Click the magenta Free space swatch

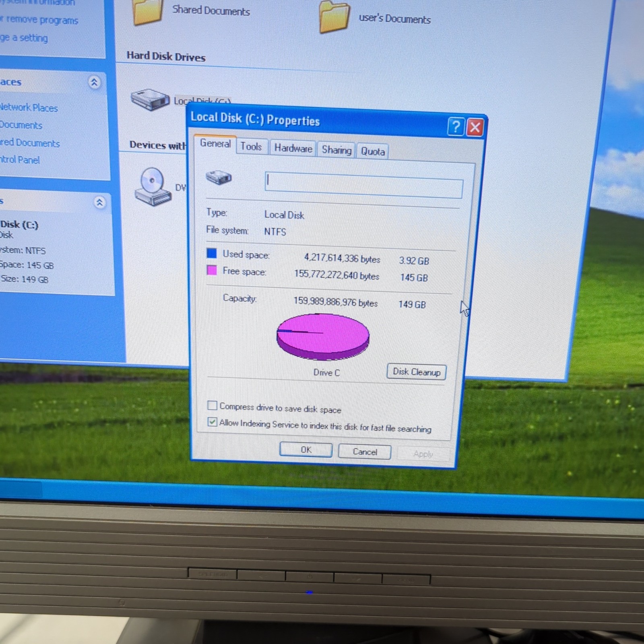(211, 270)
